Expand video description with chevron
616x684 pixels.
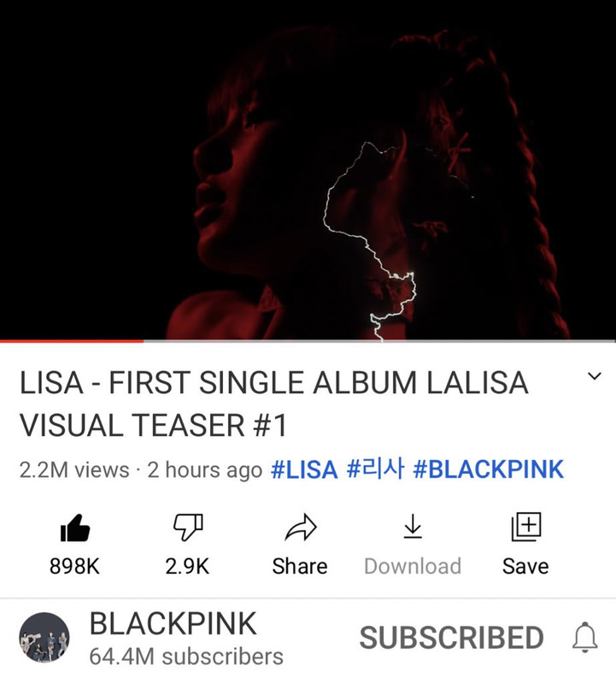[x=594, y=376]
